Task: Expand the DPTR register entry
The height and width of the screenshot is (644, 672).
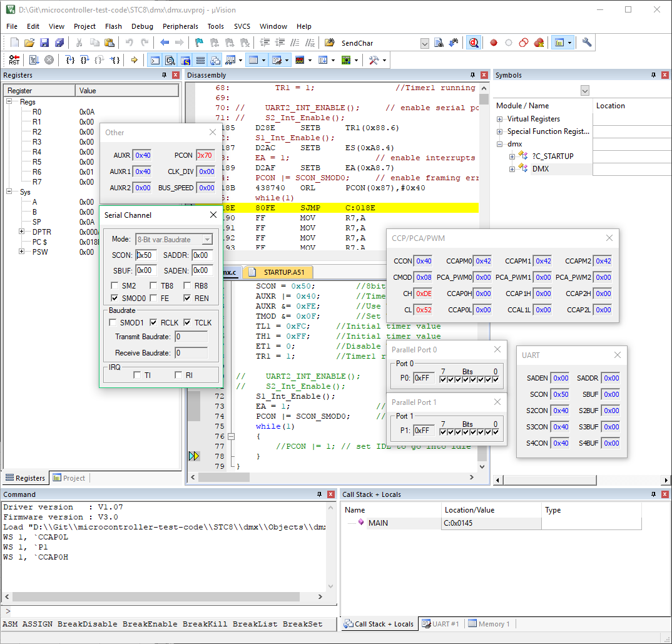Action: 21,232
